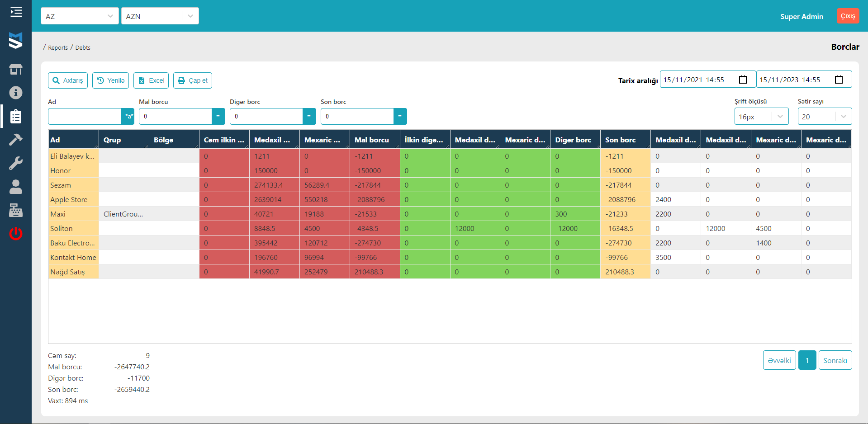Select the Soliton row name cell
Image resolution: width=868 pixels, height=424 pixels.
point(73,228)
